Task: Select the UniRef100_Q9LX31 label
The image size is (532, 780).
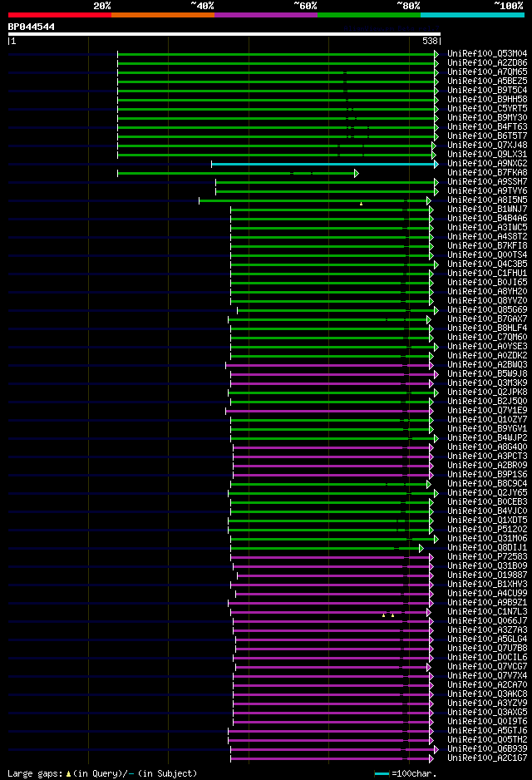Action: click(x=487, y=154)
